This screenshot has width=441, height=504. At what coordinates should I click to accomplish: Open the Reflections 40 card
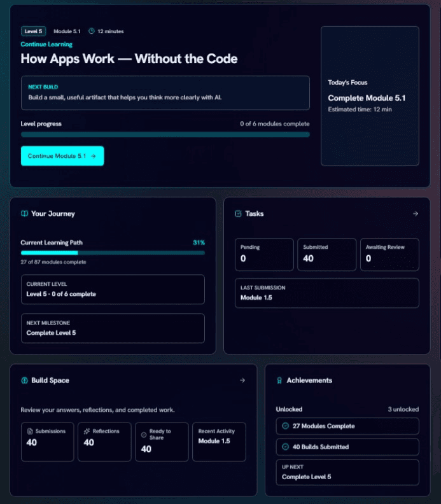coord(104,442)
